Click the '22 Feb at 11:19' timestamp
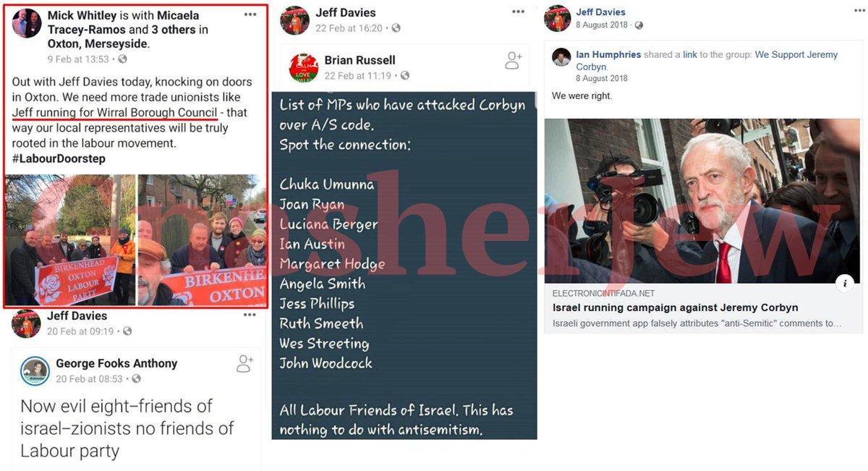This screenshot has width=868, height=471. [x=357, y=76]
